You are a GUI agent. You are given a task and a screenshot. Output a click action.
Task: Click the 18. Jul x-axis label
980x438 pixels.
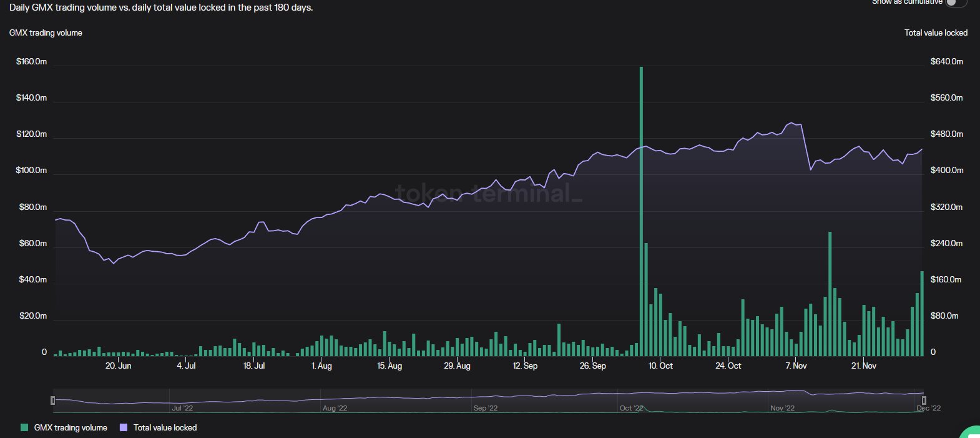[x=253, y=366]
